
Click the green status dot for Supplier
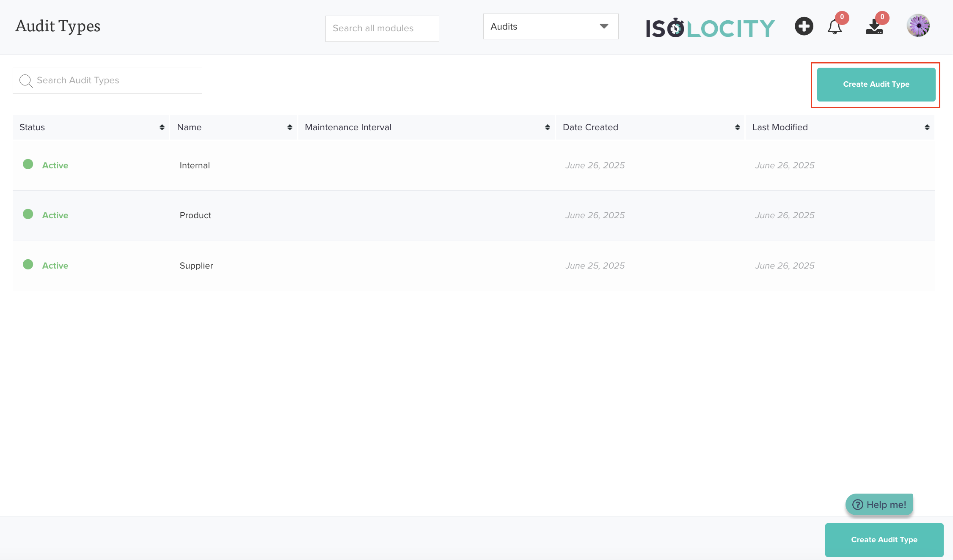pyautogui.click(x=28, y=264)
